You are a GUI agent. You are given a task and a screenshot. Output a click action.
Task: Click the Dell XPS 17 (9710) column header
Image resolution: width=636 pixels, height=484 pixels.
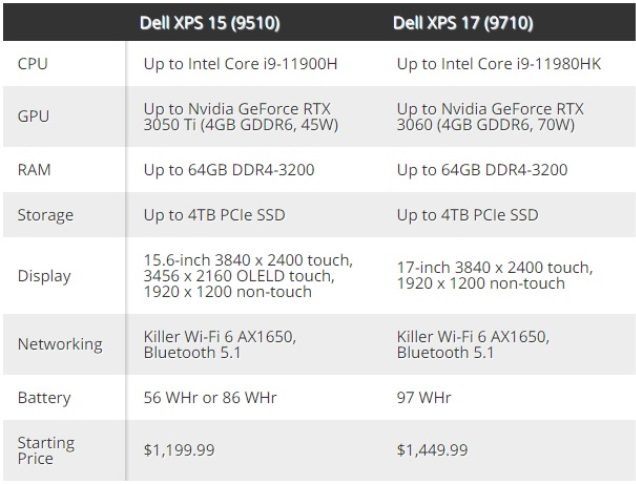(464, 21)
